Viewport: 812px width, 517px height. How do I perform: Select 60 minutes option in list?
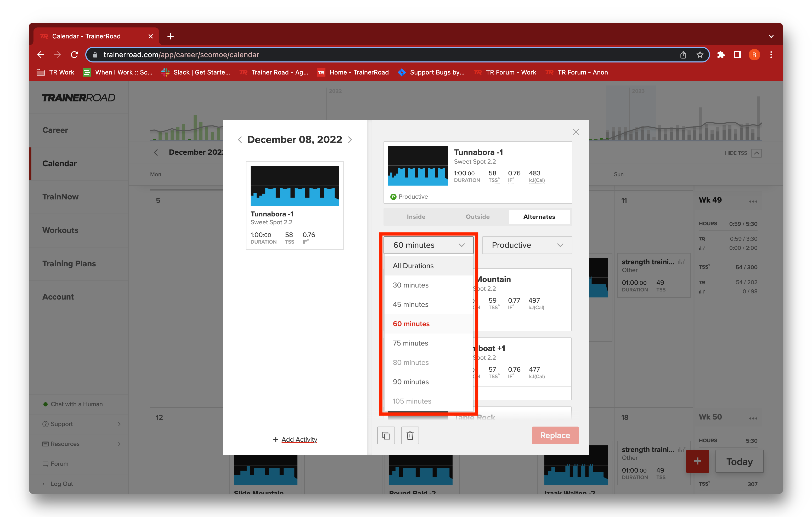click(428, 324)
